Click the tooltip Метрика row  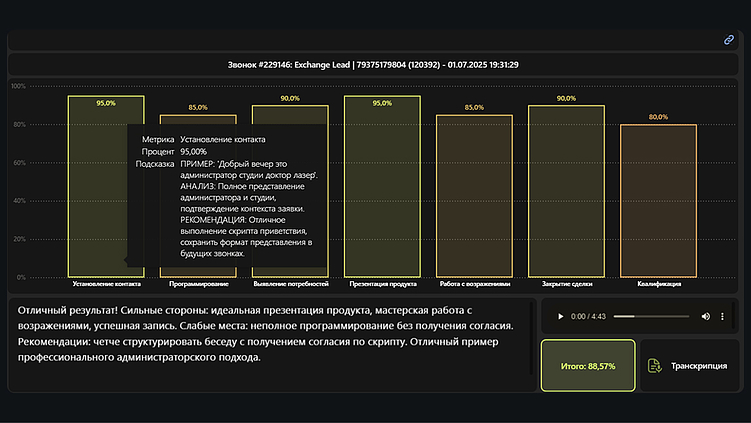204,139
